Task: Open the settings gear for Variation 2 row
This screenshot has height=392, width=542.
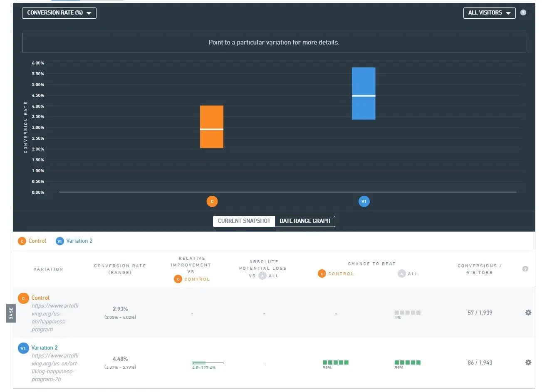Action: click(528, 362)
